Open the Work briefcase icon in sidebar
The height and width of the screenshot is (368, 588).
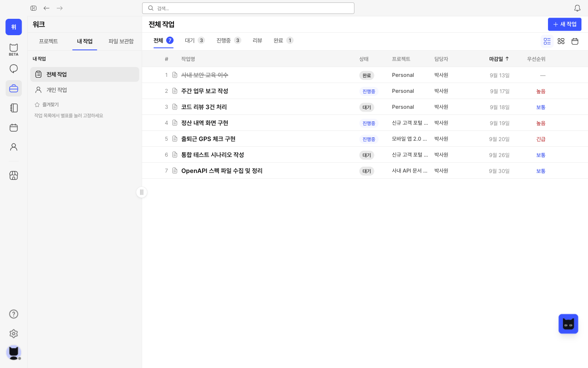click(13, 88)
